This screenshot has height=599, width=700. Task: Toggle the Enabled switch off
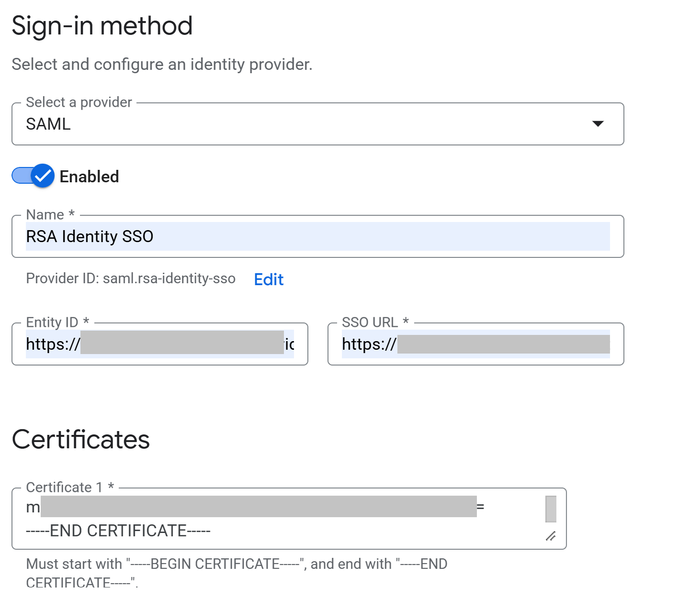pos(33,176)
